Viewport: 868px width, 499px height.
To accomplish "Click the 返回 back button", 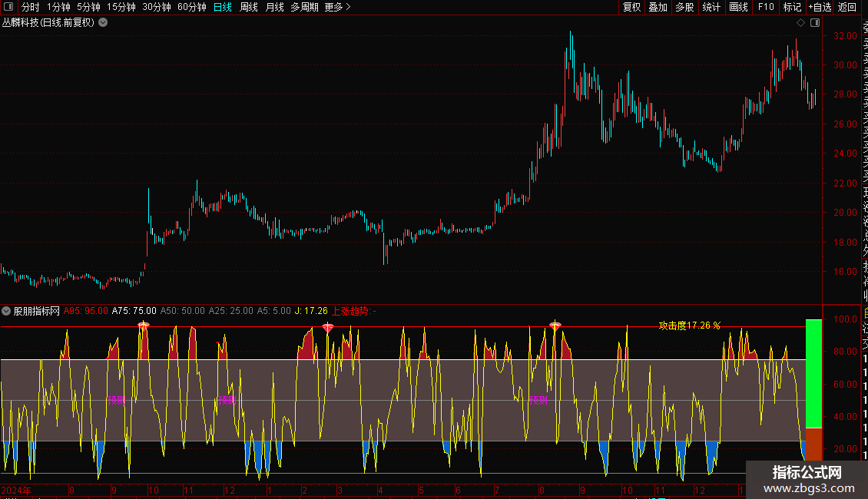I will [x=847, y=7].
